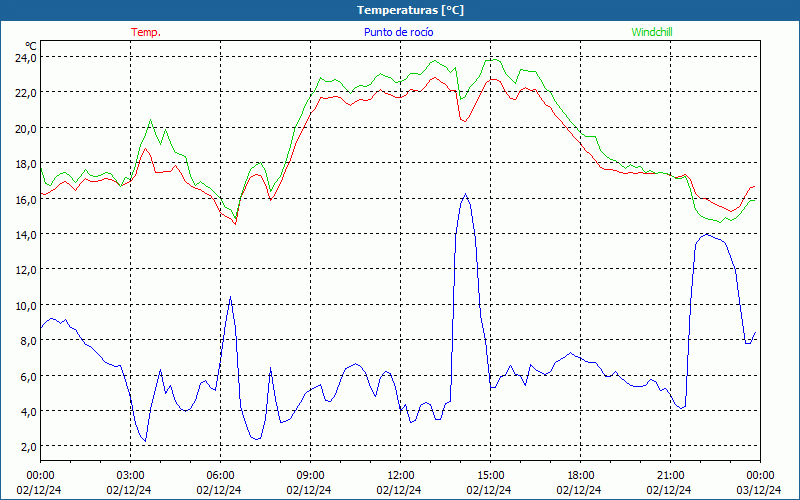
Task: Click the 12:00 time axis label
Action: pyautogui.click(x=401, y=476)
